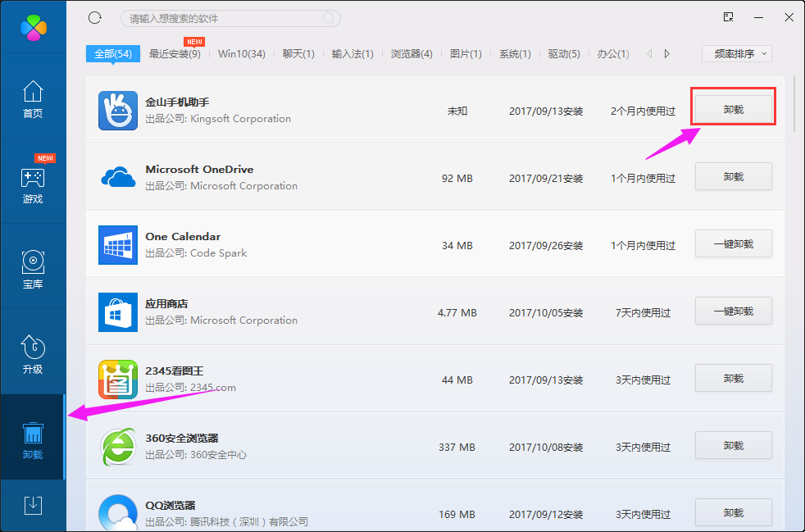
Task: Refresh the software list with the reload icon
Action: [x=94, y=17]
